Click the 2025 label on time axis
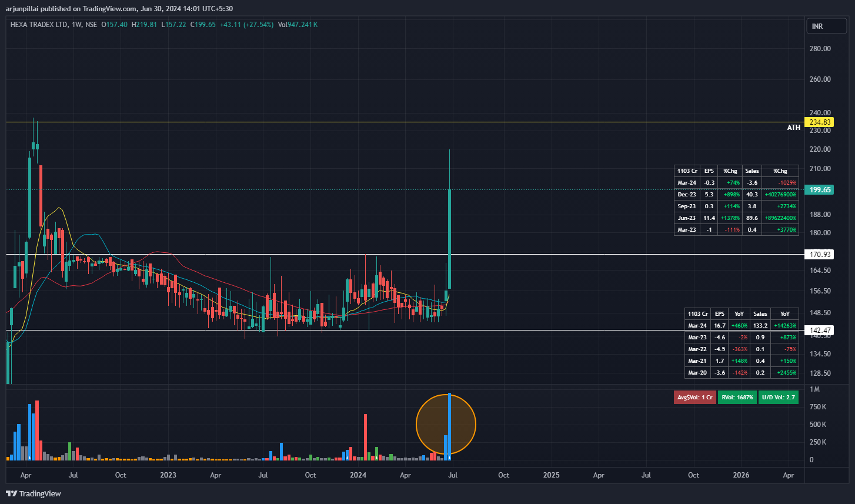The width and height of the screenshot is (855, 504). tap(551, 475)
